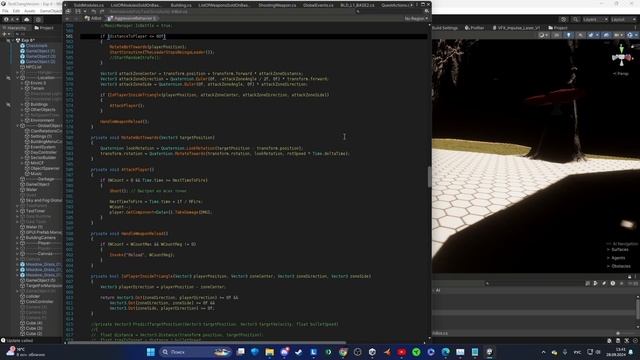The height and width of the screenshot is (360, 640).
Task: Expand TestTimer in Hierarchy
Action: pyautogui.click(x=18, y=211)
